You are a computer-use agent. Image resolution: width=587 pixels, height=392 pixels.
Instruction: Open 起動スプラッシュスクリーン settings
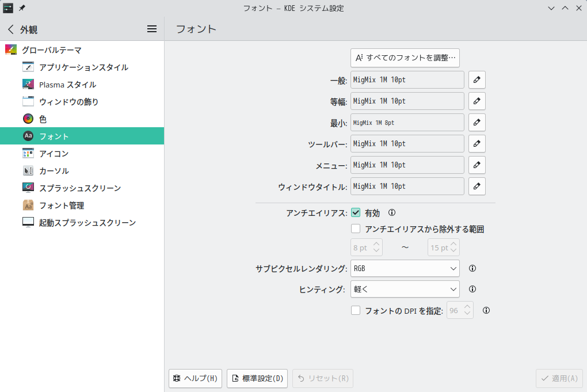coord(82,222)
